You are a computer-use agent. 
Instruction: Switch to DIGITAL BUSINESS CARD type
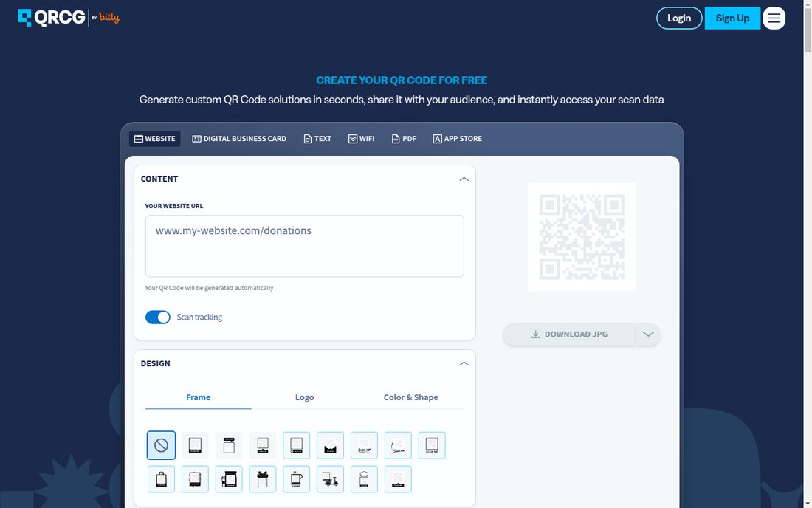[239, 139]
